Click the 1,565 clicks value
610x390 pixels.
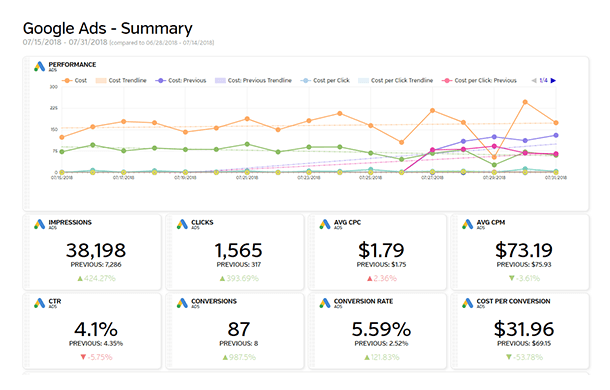coord(238,250)
